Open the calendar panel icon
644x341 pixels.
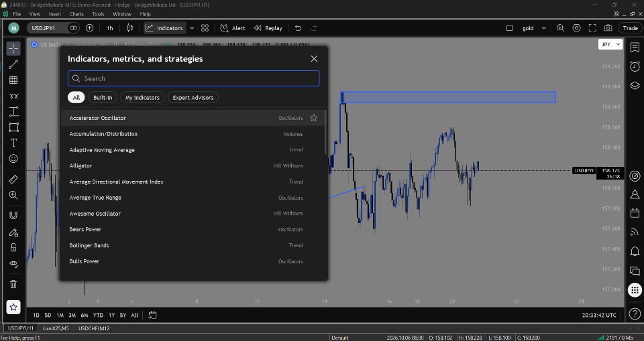635,213
